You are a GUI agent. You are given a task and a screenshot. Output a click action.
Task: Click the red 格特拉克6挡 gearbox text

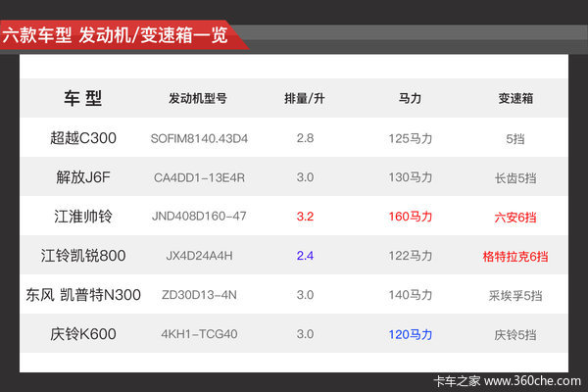tap(514, 256)
